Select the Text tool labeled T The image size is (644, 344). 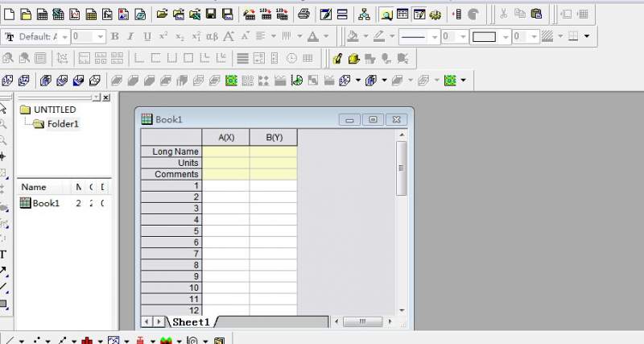(x=3, y=255)
